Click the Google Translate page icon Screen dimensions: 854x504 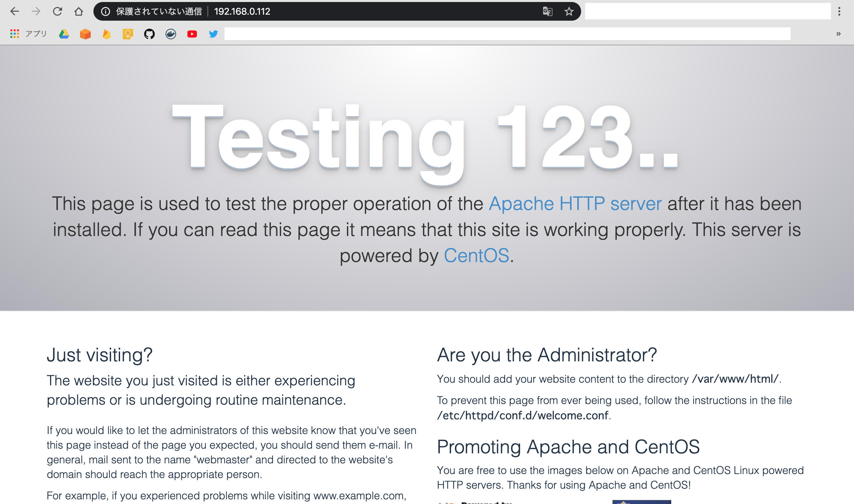pos(547,12)
